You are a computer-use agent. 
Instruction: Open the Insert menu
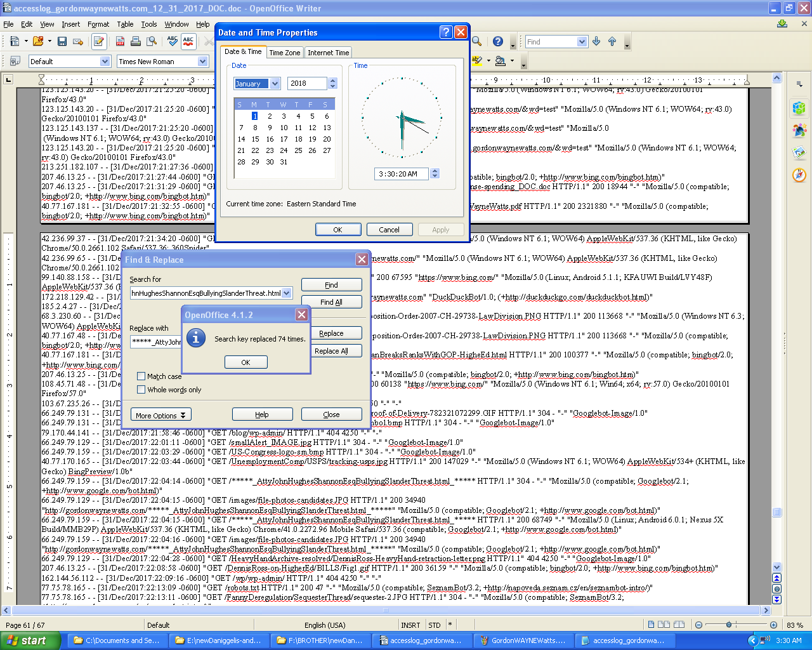tap(70, 24)
